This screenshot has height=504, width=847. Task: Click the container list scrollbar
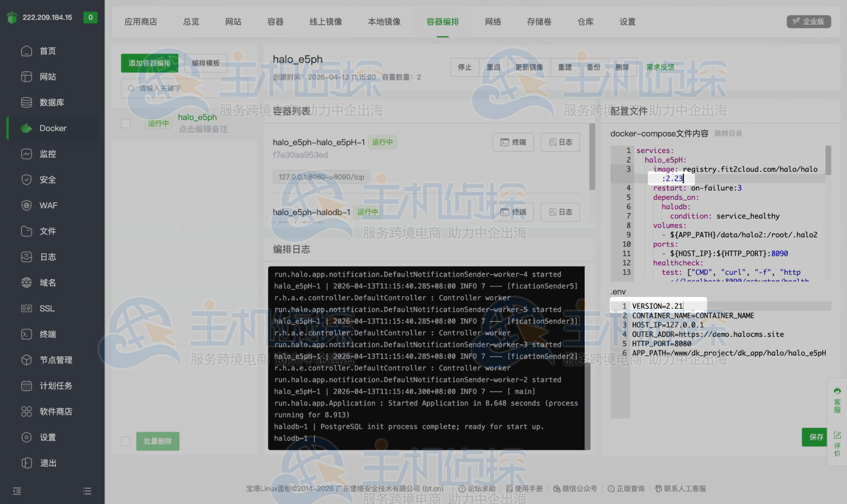tap(592, 157)
